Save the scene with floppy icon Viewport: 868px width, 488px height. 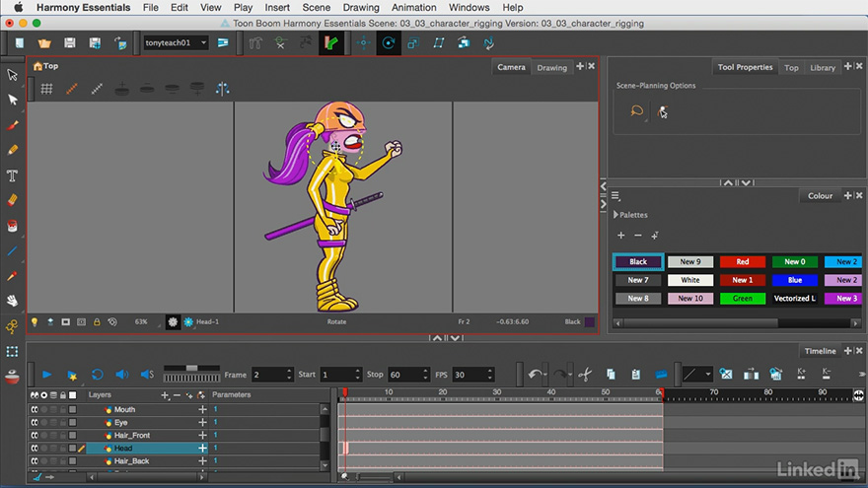point(70,43)
